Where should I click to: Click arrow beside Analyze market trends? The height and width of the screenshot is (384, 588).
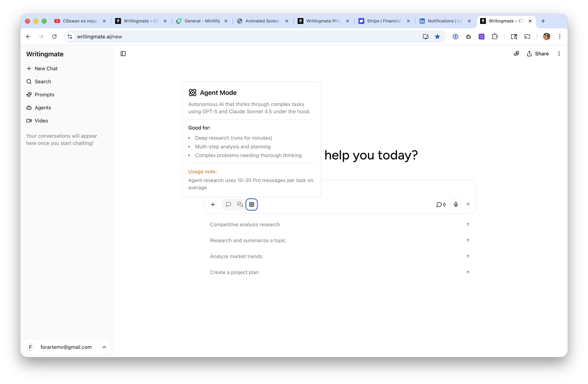pyautogui.click(x=468, y=256)
